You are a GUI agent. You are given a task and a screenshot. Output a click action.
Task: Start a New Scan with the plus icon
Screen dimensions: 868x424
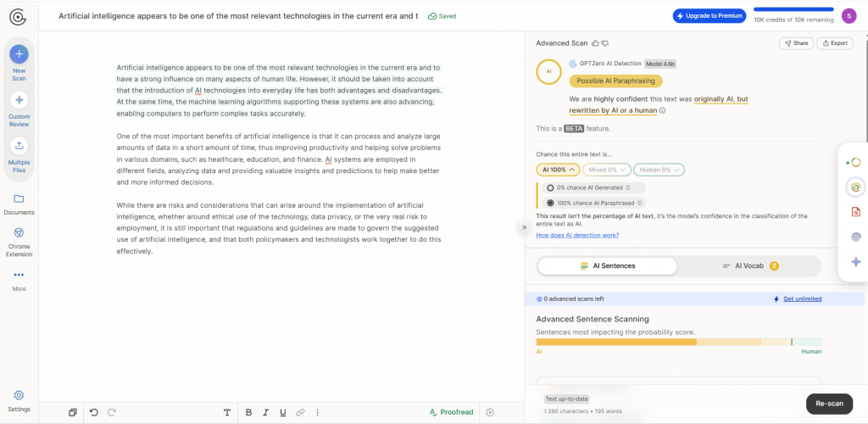tap(19, 53)
